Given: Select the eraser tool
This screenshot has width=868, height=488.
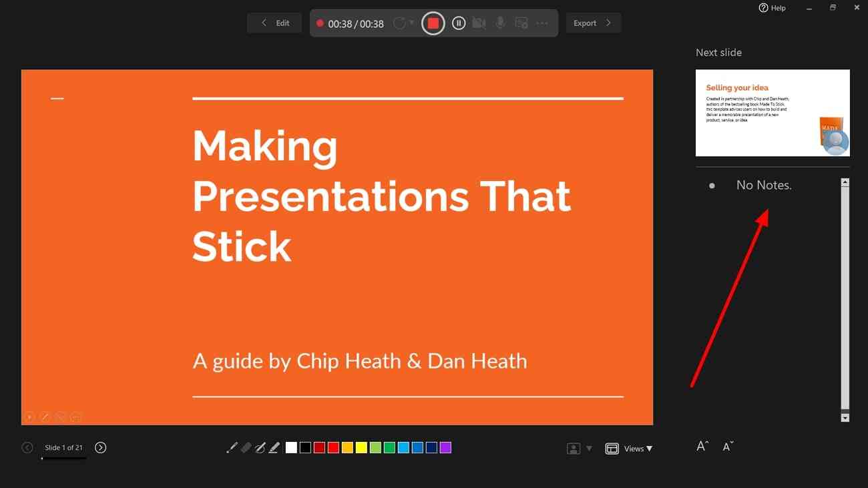Looking at the screenshot, I should [246, 448].
